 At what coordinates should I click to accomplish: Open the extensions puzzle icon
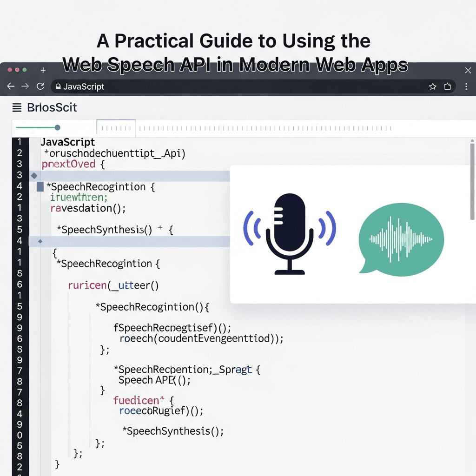[x=448, y=86]
